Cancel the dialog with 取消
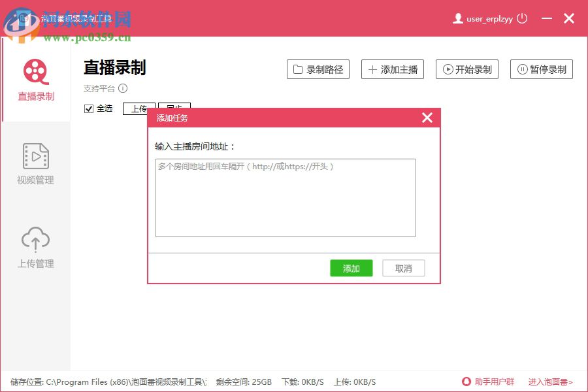Image resolution: width=588 pixels, height=392 pixels. point(403,268)
